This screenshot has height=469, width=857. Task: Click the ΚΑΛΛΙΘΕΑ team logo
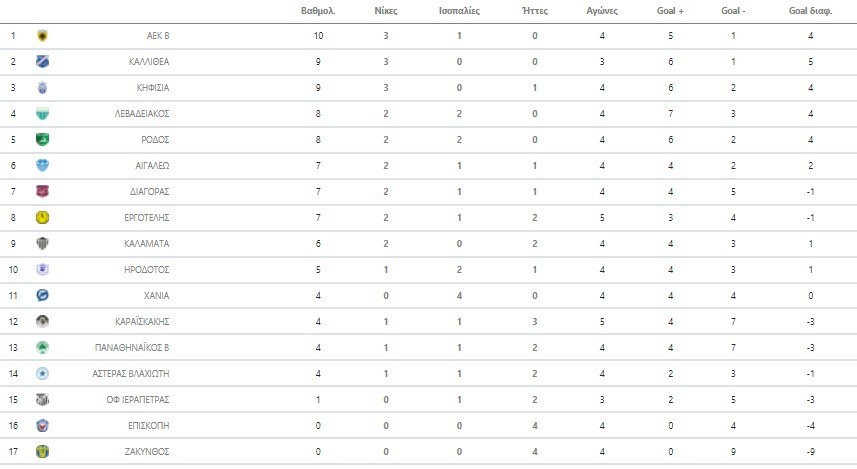tap(42, 62)
